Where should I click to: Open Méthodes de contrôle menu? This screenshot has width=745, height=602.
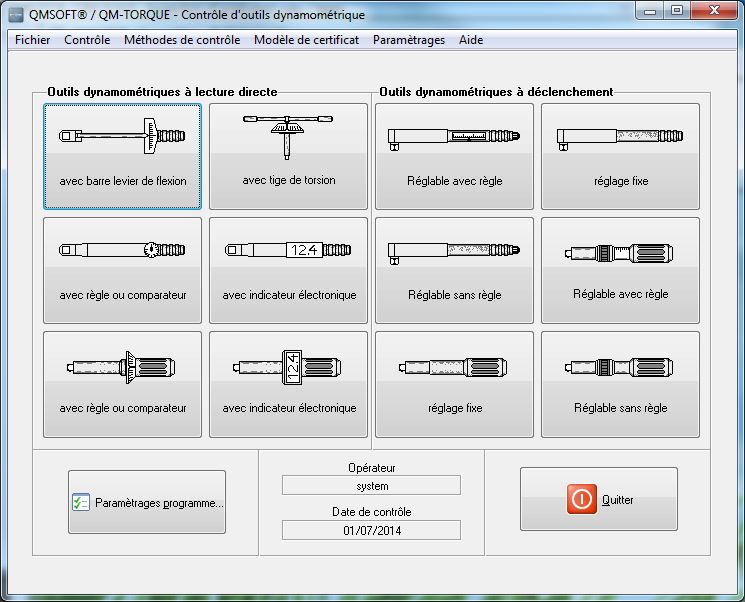pos(182,40)
